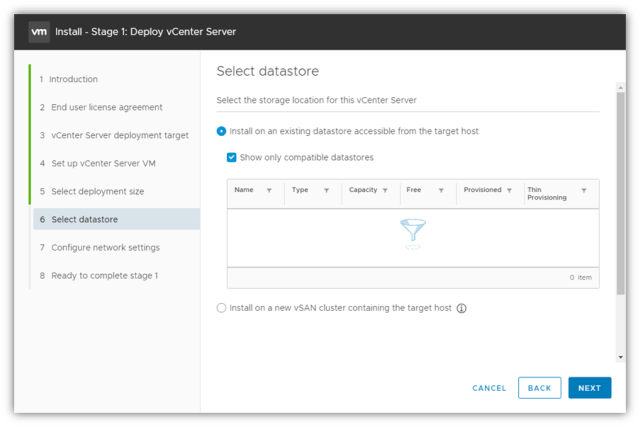Filter the Type column
This screenshot has width=640, height=427.
pos(326,189)
